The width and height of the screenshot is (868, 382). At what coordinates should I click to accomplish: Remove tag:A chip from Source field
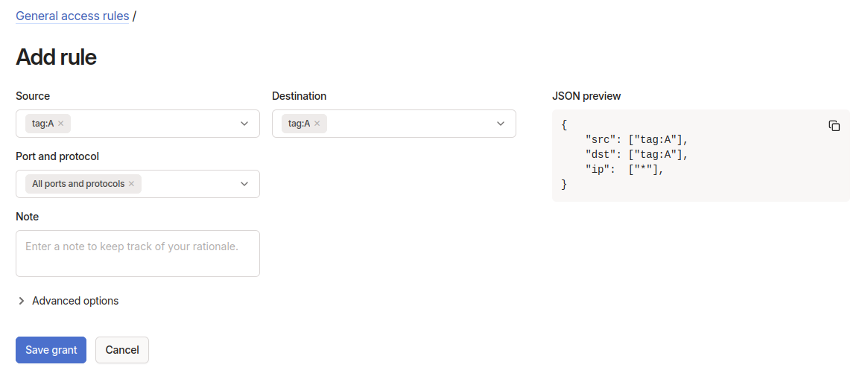[x=61, y=124]
